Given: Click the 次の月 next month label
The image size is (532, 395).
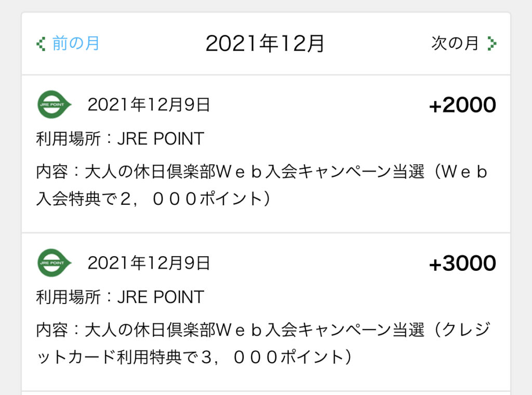Looking at the screenshot, I should pyautogui.click(x=455, y=44).
